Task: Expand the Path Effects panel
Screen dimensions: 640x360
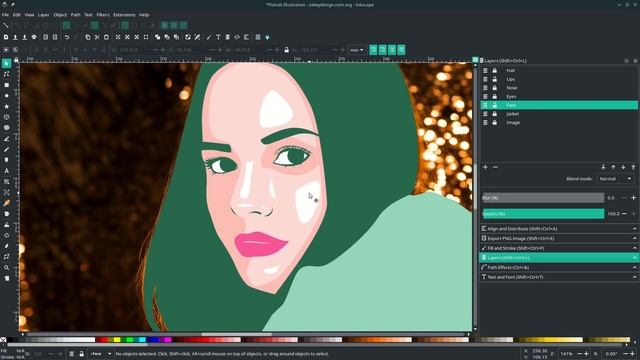Action: point(558,267)
